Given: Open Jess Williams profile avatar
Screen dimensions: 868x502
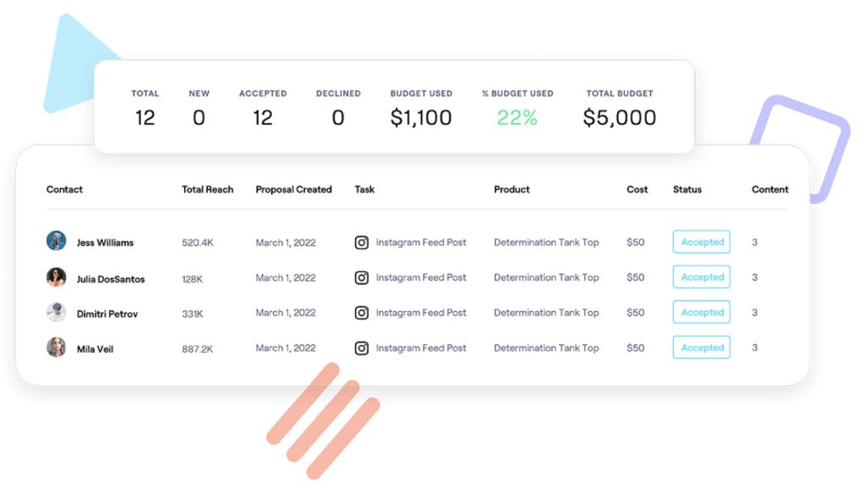Looking at the screenshot, I should pyautogui.click(x=56, y=242).
